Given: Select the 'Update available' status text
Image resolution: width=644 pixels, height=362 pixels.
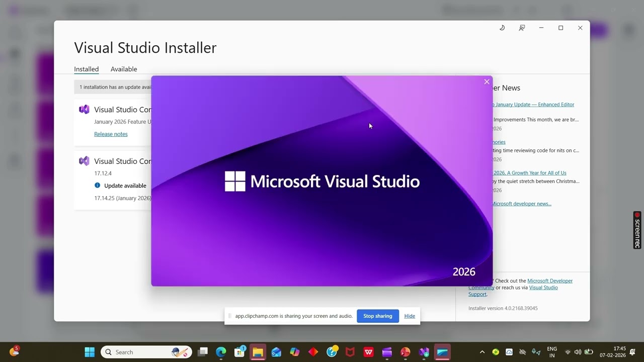Looking at the screenshot, I should point(125,186).
